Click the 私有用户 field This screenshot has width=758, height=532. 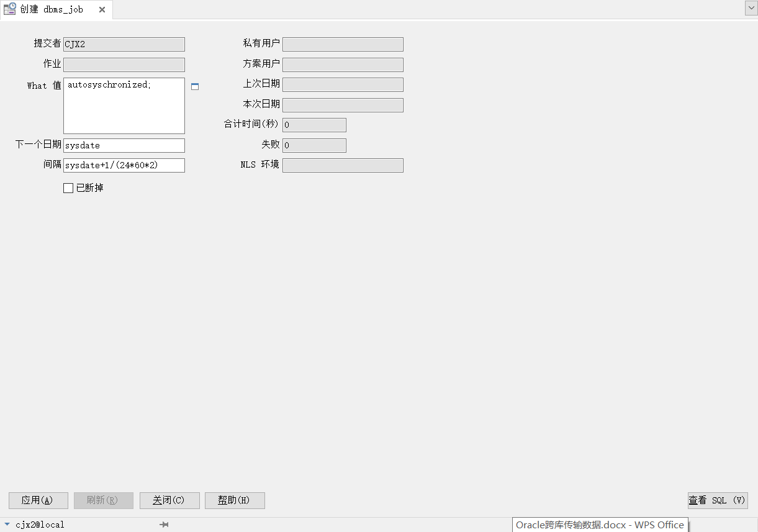pos(343,44)
